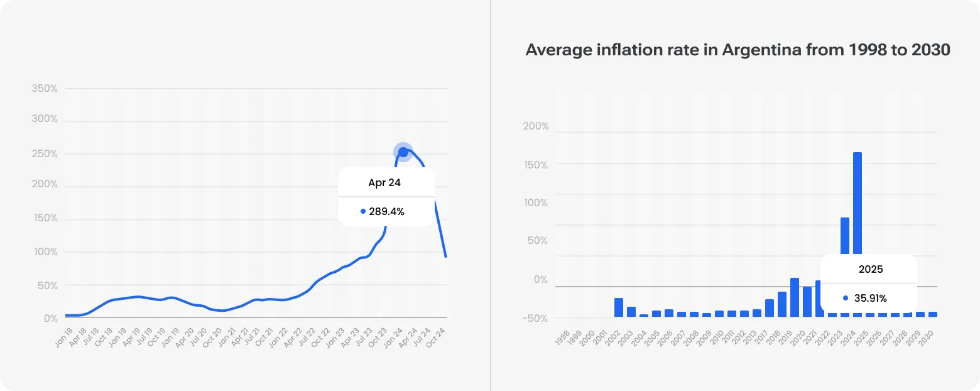Select the Apr 24 tooltip header
Image resolution: width=980 pixels, height=391 pixels.
point(384,184)
